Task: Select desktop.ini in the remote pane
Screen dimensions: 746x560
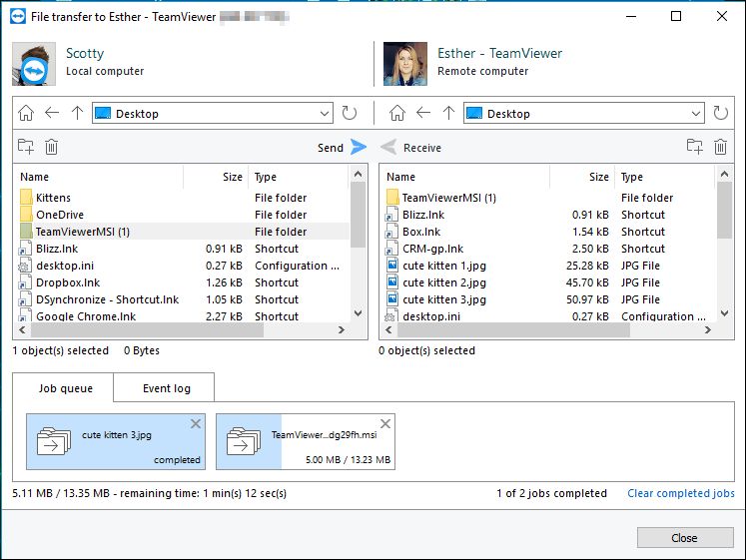Action: pyautogui.click(x=549, y=315)
